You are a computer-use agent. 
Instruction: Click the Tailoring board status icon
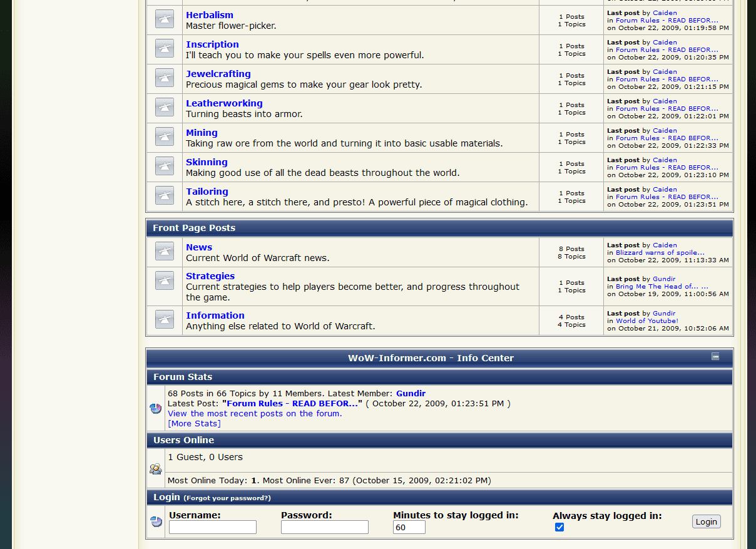click(165, 196)
